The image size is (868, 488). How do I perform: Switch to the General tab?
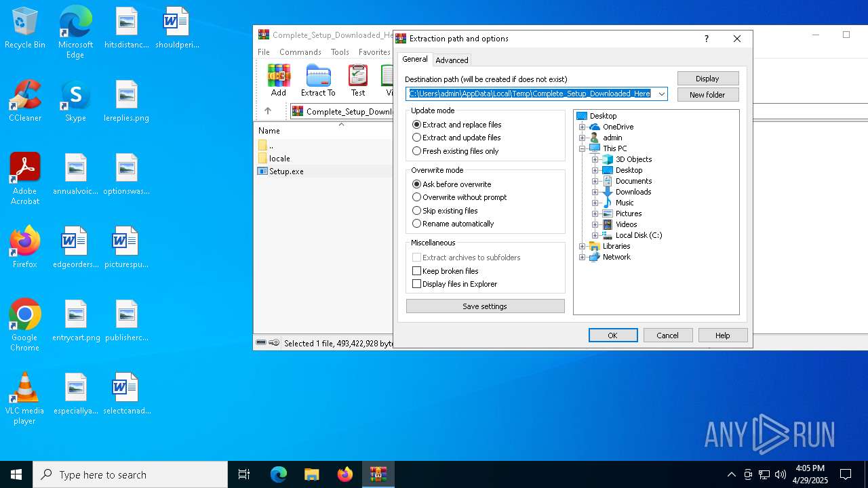click(x=415, y=59)
